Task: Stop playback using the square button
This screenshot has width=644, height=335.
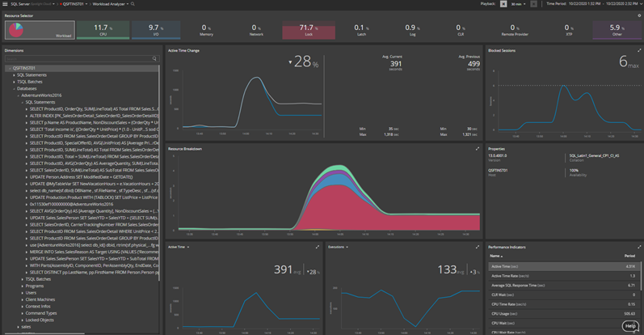Action: click(x=503, y=4)
